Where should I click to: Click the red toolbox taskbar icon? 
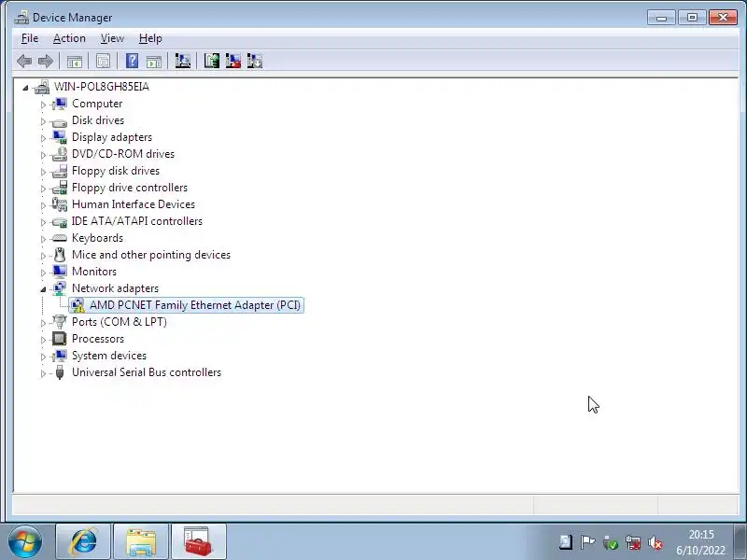198,541
